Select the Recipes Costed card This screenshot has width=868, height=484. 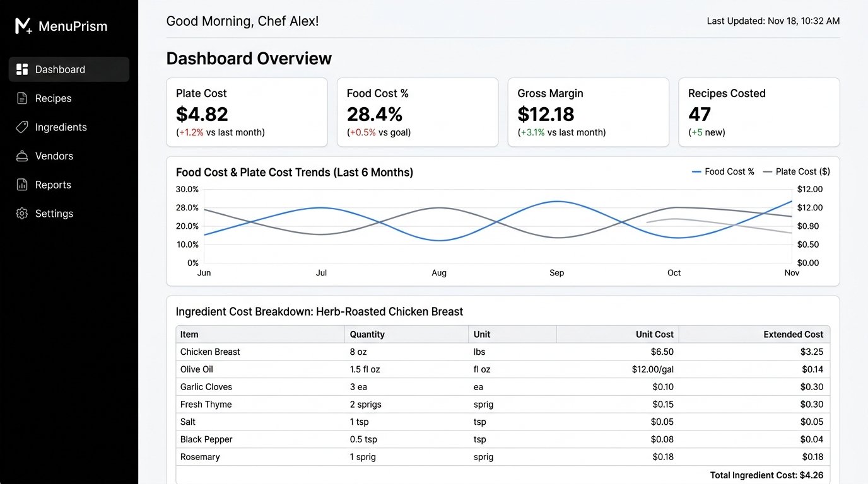(x=759, y=112)
